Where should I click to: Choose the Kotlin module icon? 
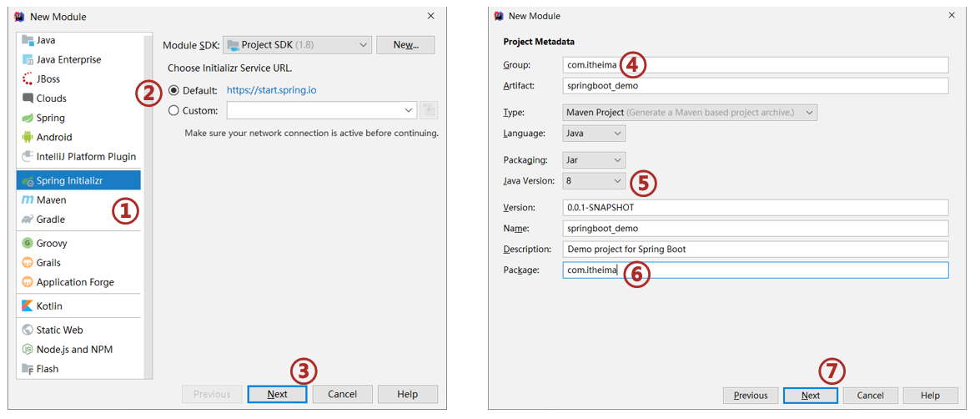click(28, 306)
